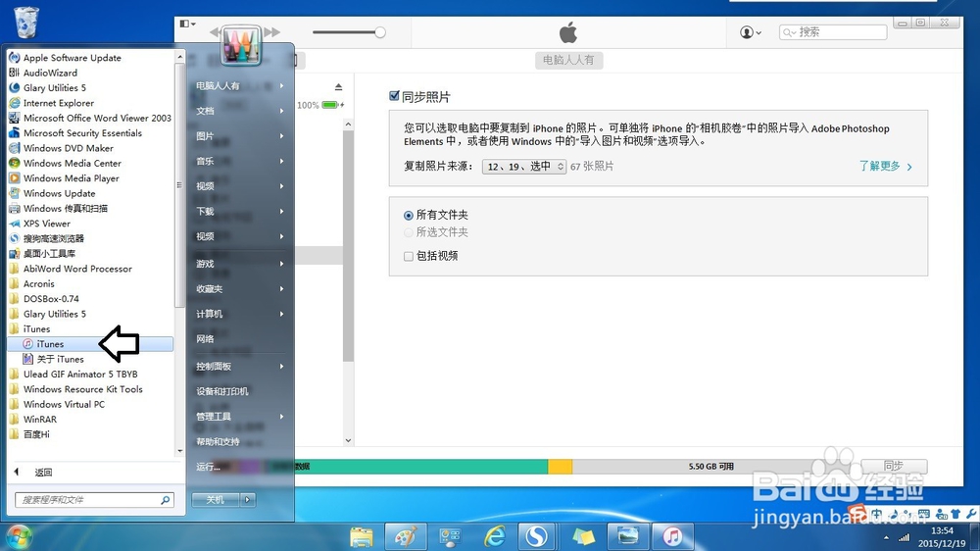Launch Windows Media Center

[65, 163]
